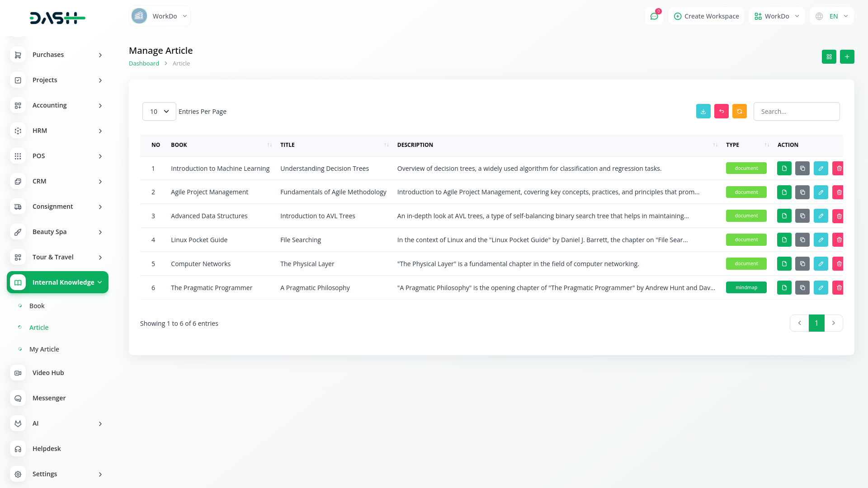The width and height of the screenshot is (868, 488).
Task: Click the Create Workspace button
Action: pos(706,16)
